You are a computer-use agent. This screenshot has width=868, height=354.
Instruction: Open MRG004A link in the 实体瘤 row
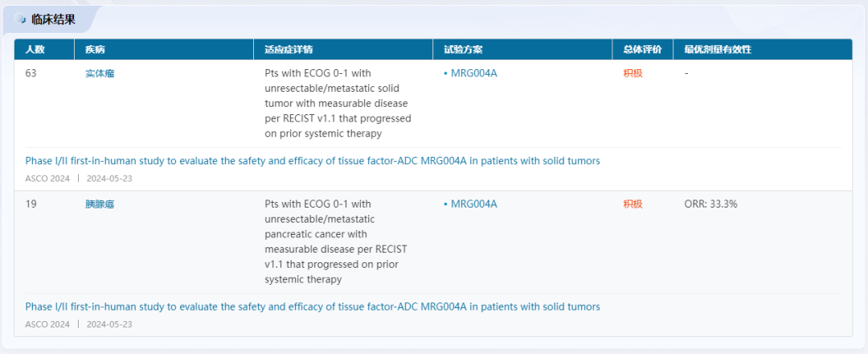click(x=473, y=73)
